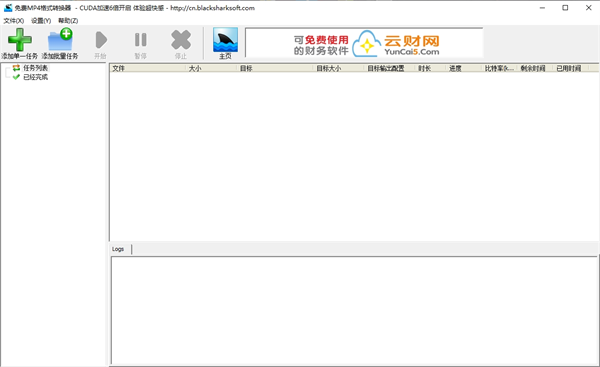Click the 目标大小 column header
The image size is (600, 367).
340,69
